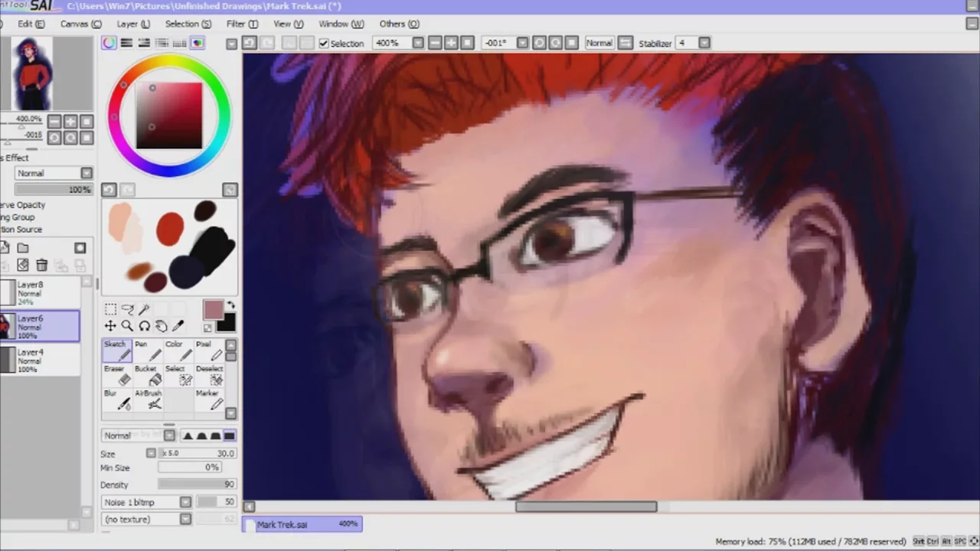Screen dimensions: 980x551
Task: Open the 400% zoom dropdown in toolbar
Action: (418, 43)
